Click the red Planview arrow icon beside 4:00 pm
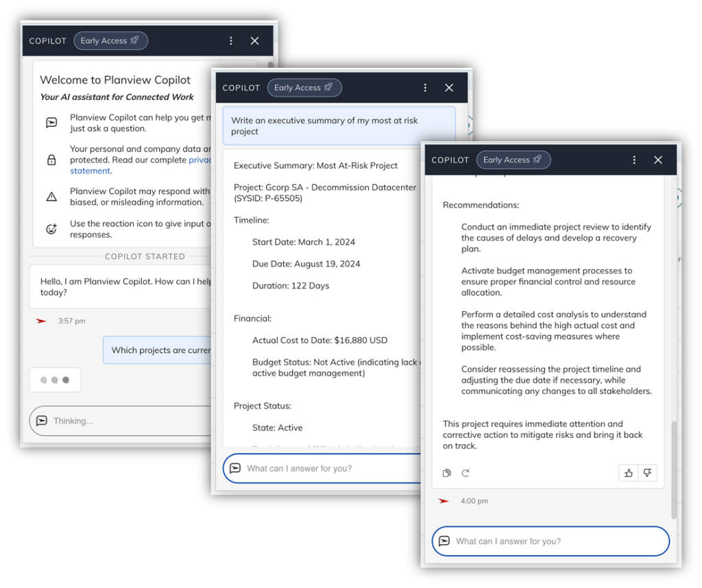This screenshot has height=588, width=702. pyautogui.click(x=444, y=501)
